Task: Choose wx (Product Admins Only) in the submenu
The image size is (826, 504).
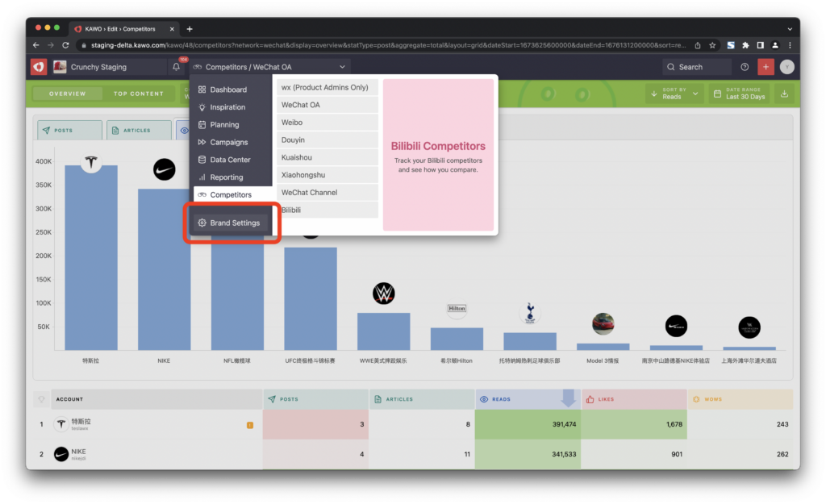Action: pyautogui.click(x=327, y=87)
